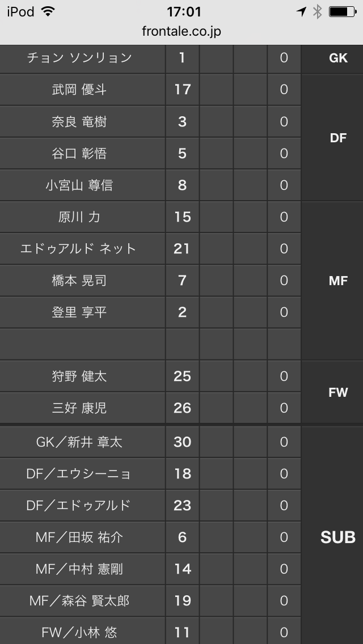Tap the 17:01 clock in status bar

click(x=184, y=11)
